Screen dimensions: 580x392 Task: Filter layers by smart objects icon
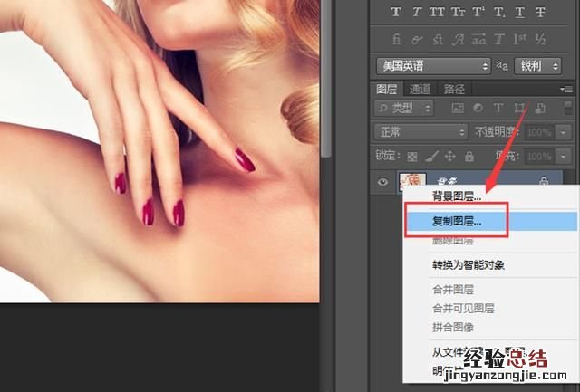click(540, 108)
